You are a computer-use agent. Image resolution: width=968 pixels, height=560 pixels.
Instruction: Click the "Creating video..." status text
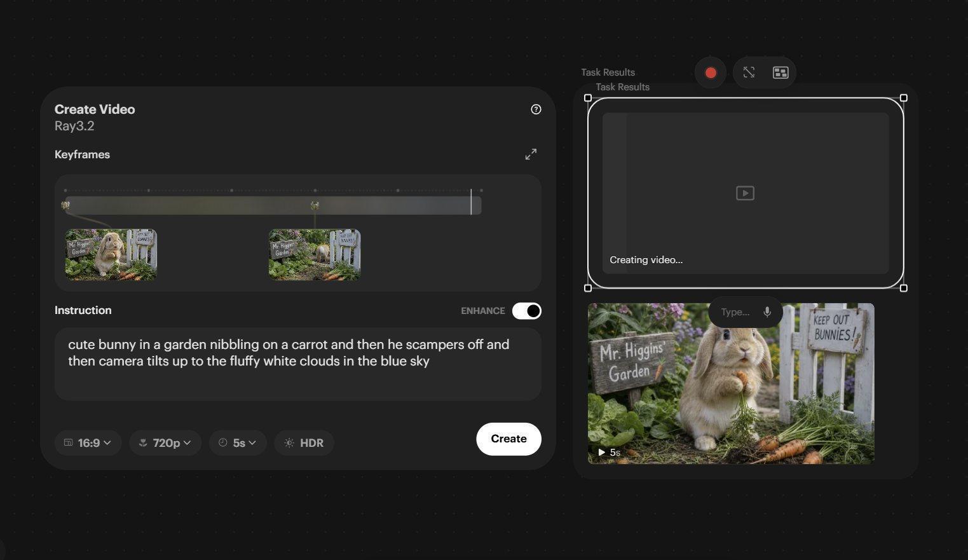click(646, 260)
